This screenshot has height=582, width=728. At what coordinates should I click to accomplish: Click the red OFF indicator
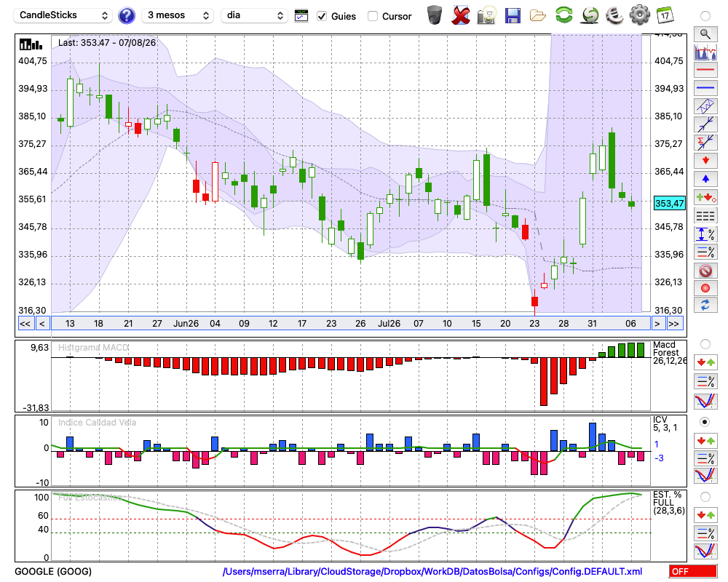693,571
